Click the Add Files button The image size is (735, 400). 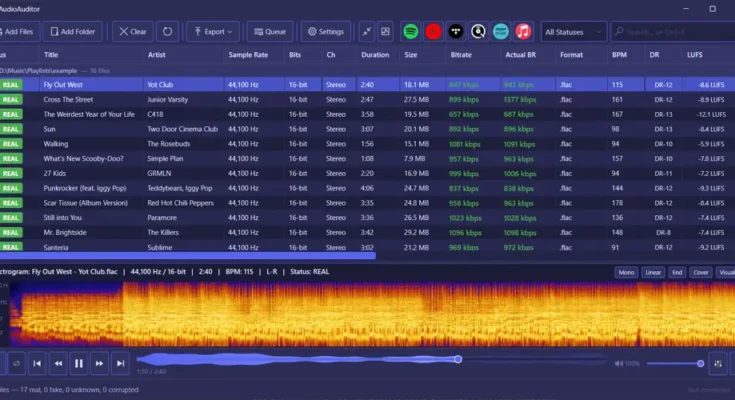[18, 31]
